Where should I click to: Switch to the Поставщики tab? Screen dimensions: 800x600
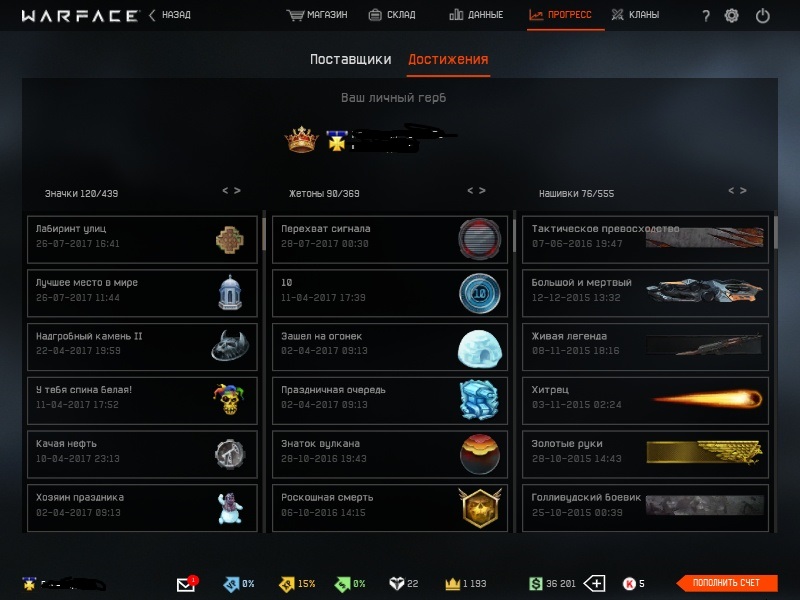tap(351, 60)
